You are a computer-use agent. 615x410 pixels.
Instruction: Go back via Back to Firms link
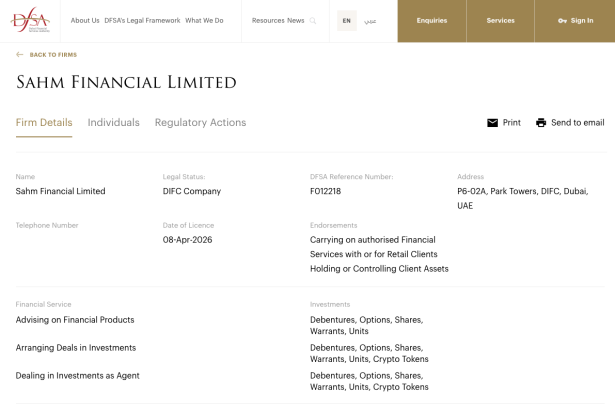(x=54, y=55)
